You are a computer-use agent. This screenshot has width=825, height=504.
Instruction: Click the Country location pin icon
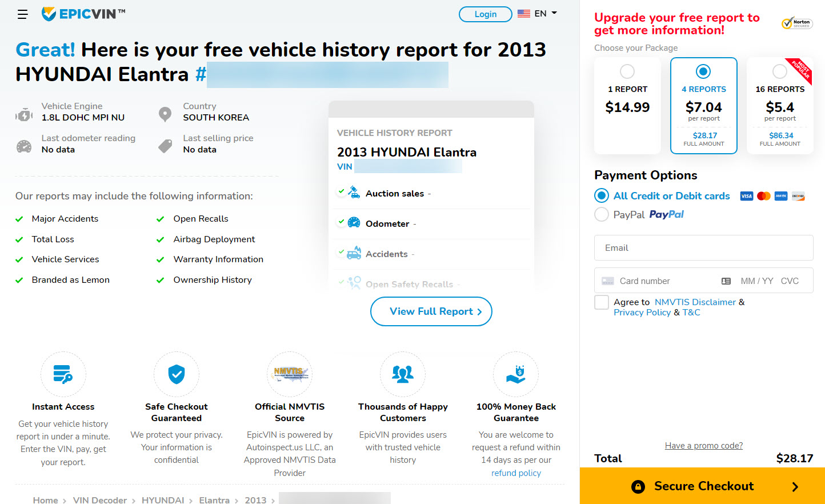click(x=165, y=114)
